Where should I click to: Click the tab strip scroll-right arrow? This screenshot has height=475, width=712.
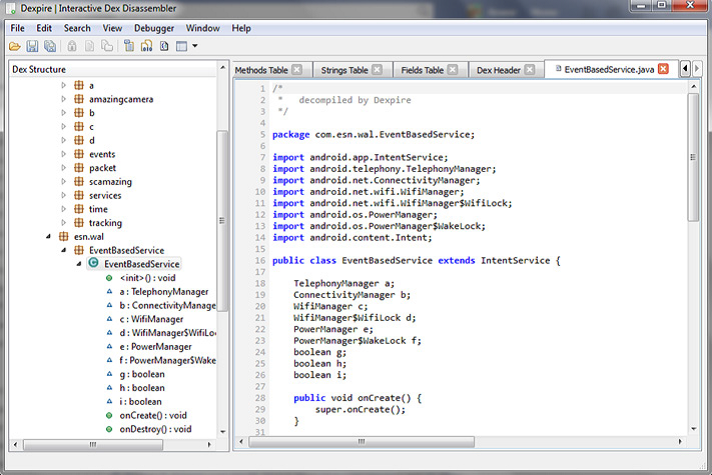coord(697,69)
